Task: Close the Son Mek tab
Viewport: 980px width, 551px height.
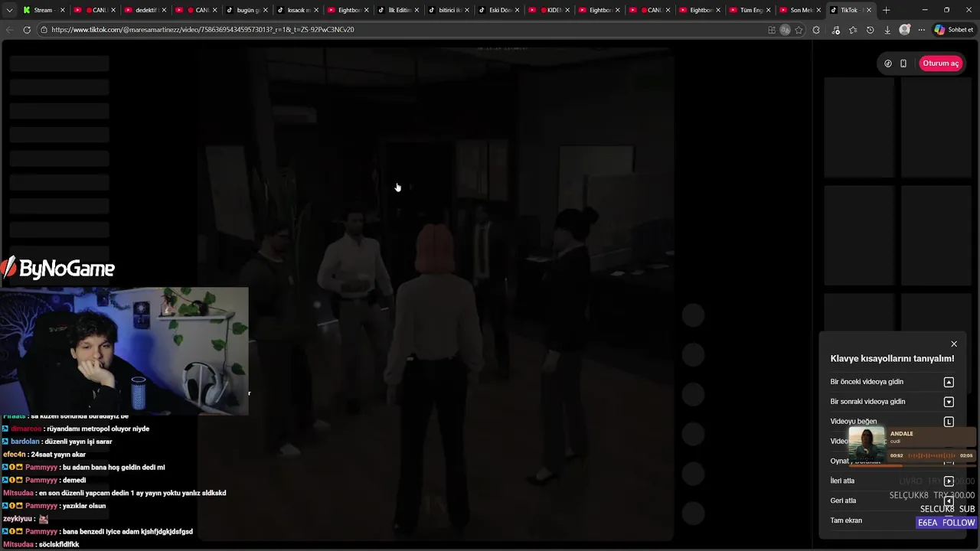Action: pos(819,10)
